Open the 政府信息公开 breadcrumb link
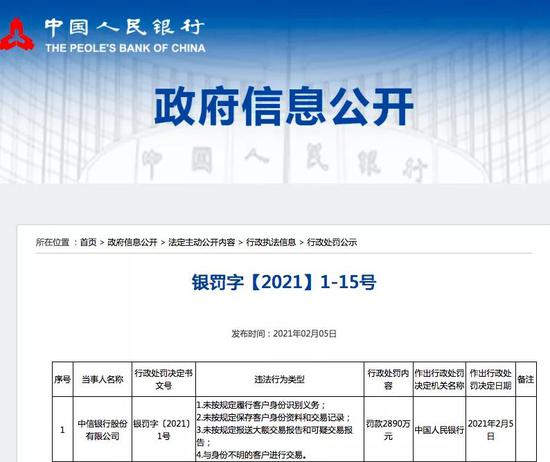This screenshot has height=462, width=550. [x=132, y=242]
